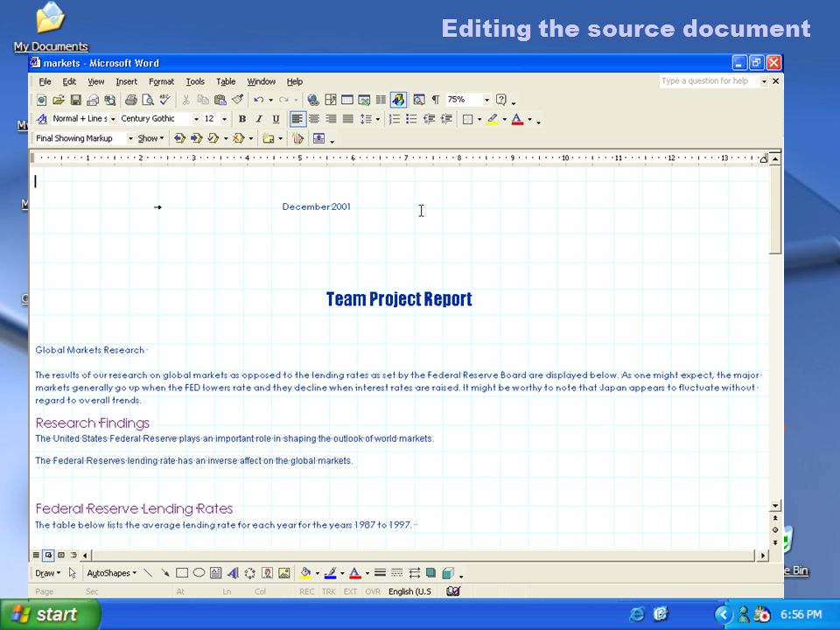The height and width of the screenshot is (630, 840).
Task: Click the Paste clipboard icon
Action: 220,100
